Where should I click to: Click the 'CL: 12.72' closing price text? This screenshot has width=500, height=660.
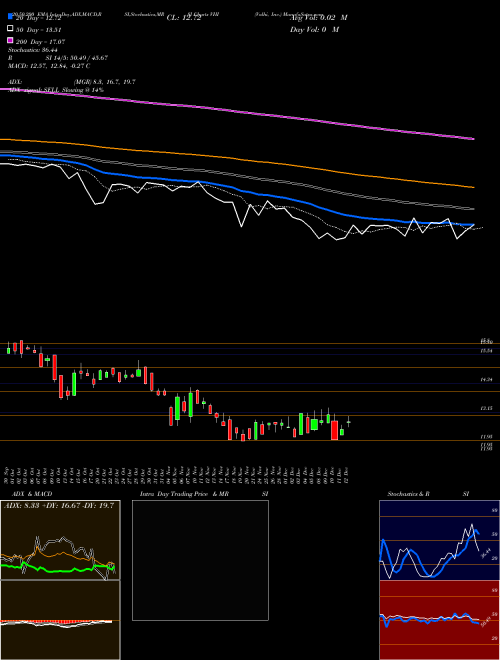click(x=184, y=18)
